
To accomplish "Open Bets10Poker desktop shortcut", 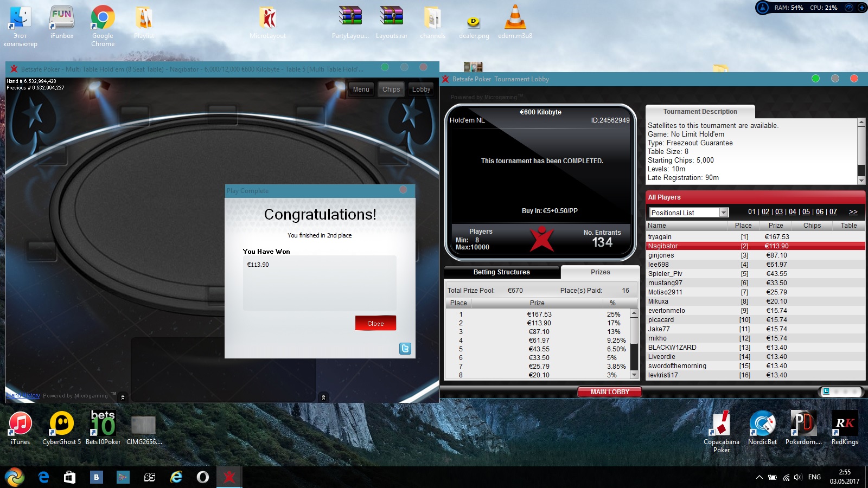I will (103, 428).
